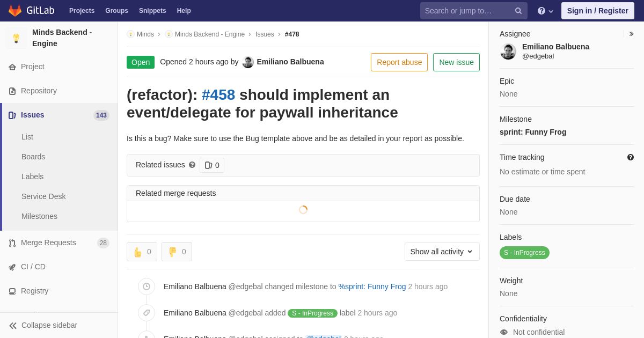
Task: Click the New issue button
Action: point(456,62)
